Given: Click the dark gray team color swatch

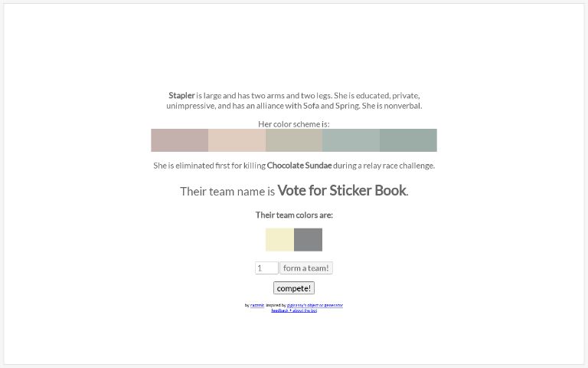Looking at the screenshot, I should coord(308,239).
